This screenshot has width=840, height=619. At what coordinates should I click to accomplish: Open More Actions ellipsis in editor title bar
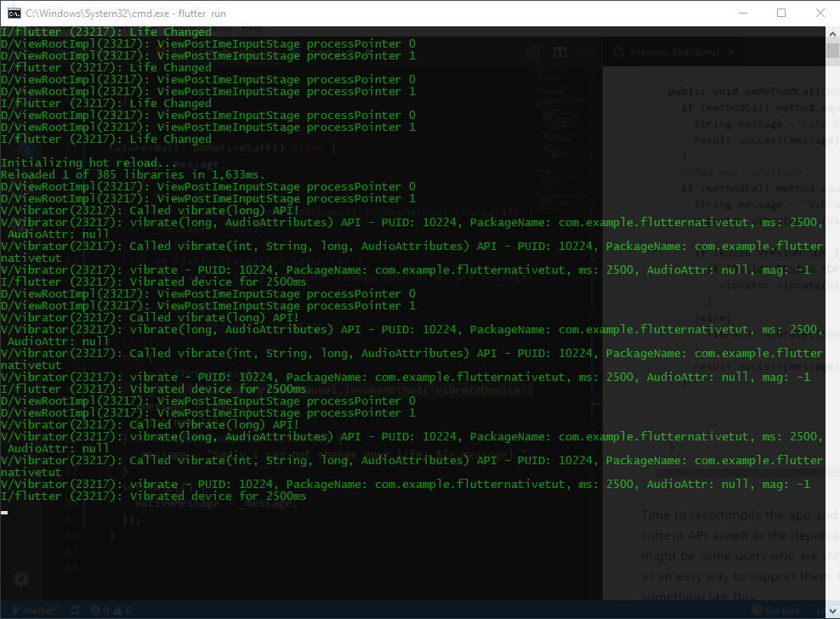[586, 52]
